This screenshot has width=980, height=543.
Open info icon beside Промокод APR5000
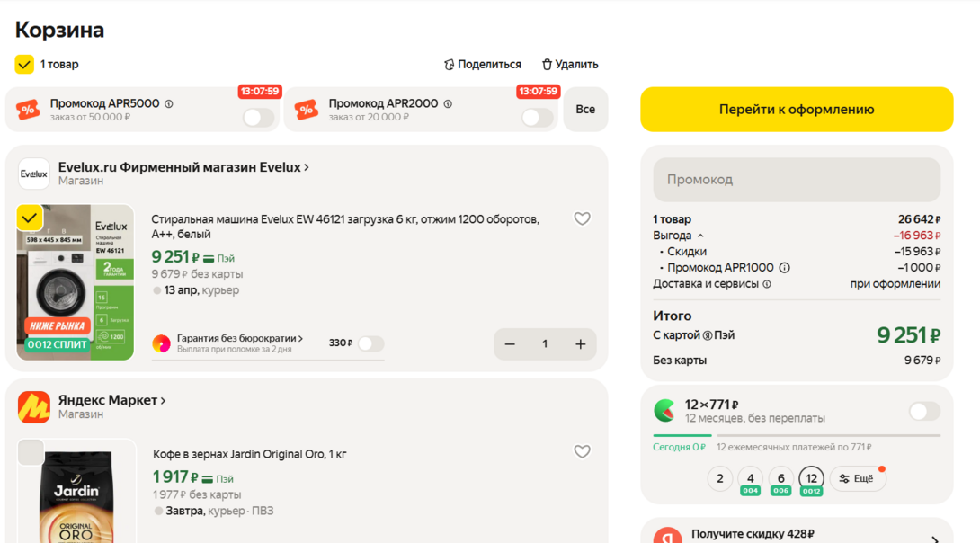pos(169,103)
